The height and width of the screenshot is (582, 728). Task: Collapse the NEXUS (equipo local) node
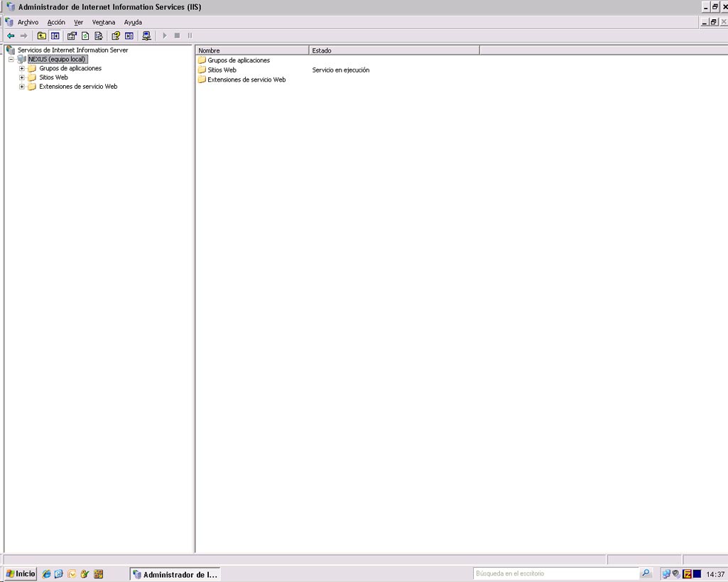tap(11, 59)
